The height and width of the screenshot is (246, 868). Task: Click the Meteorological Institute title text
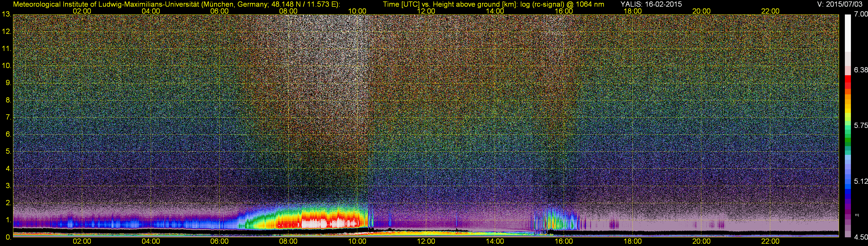176,4
